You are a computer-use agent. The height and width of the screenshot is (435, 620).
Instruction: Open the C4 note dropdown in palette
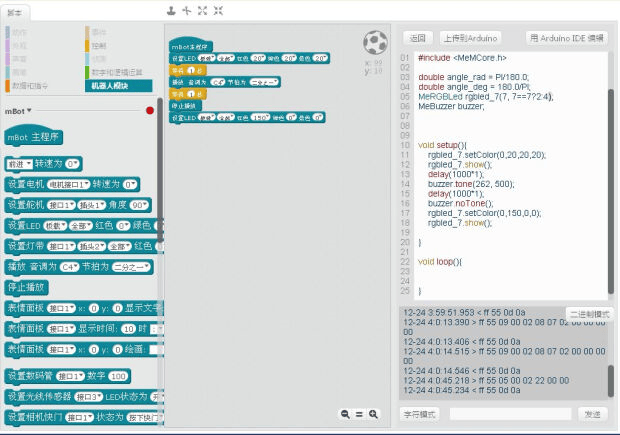(x=70, y=267)
